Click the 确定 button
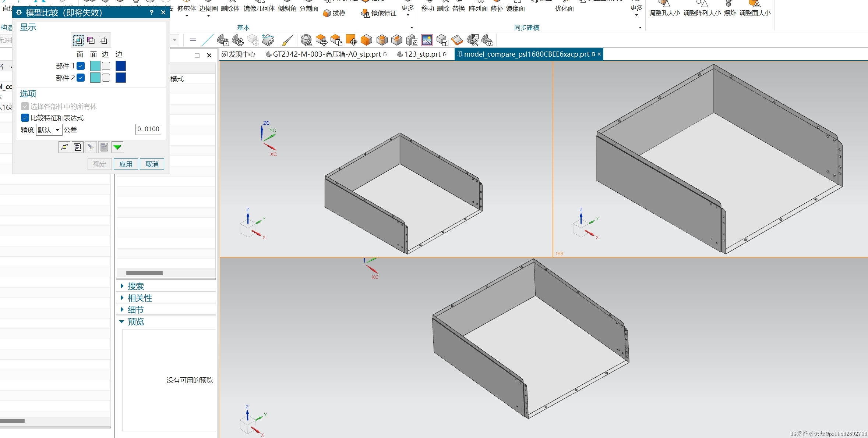This screenshot has height=438, width=868. coord(100,164)
